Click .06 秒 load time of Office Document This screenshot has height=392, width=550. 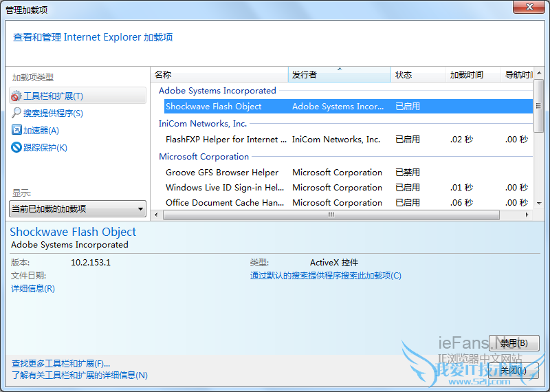pyautogui.click(x=461, y=202)
